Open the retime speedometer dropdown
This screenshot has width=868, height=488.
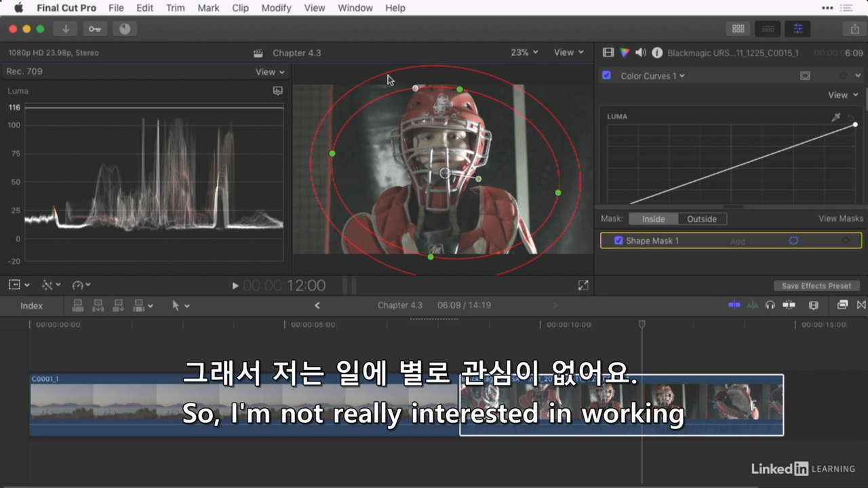tap(81, 285)
